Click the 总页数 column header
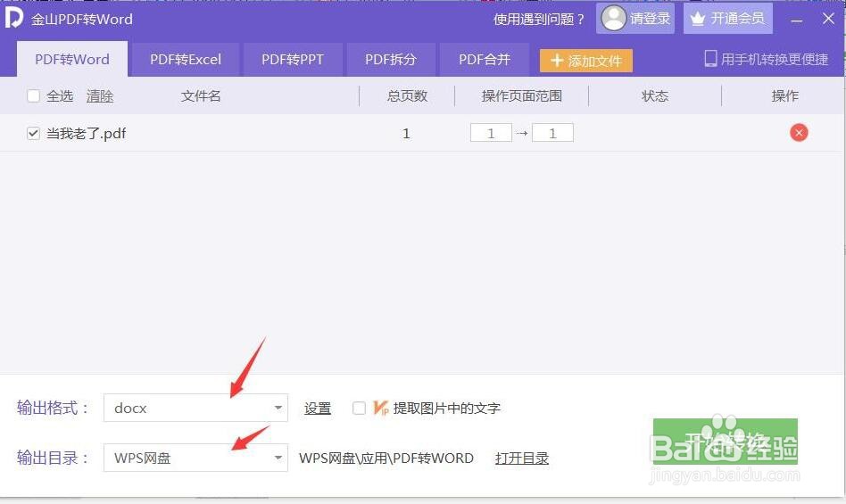Image resolution: width=846 pixels, height=504 pixels. 407,96
